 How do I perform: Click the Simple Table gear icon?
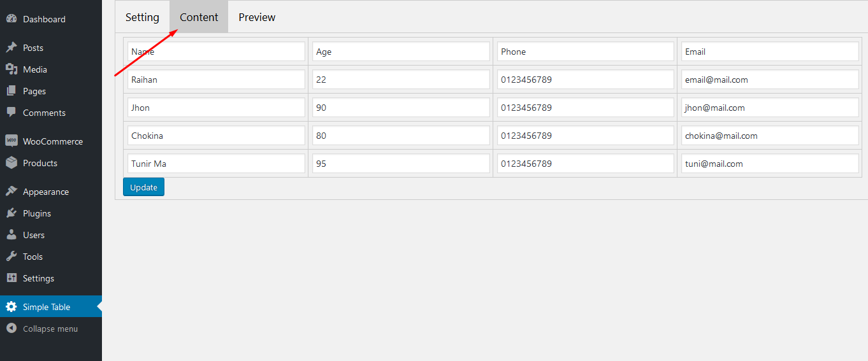click(x=11, y=307)
